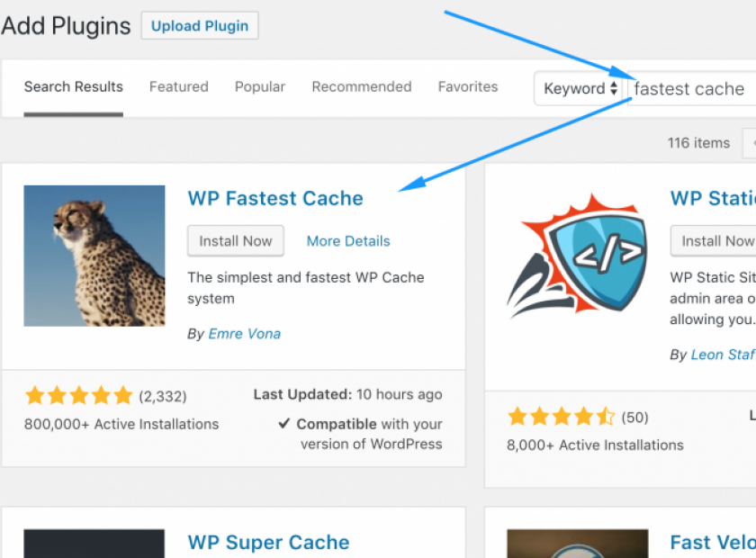Screen dimensions: 756x558
Task: Switch to the Featured tab
Action: coord(178,87)
